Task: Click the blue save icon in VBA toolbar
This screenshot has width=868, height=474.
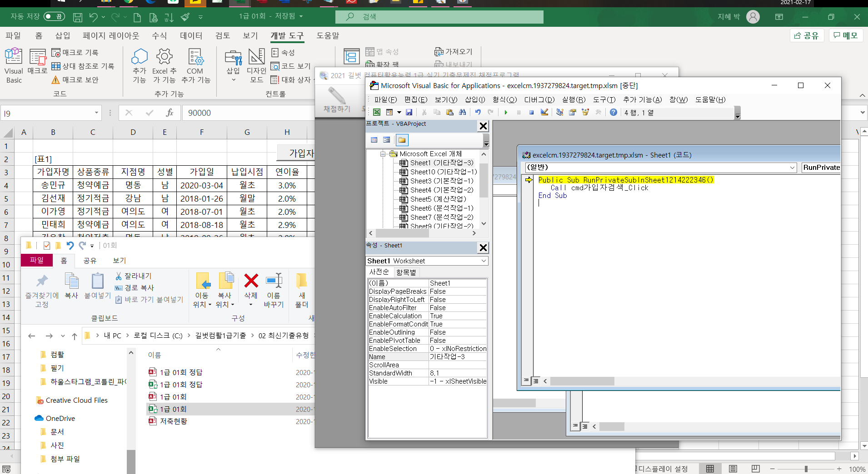Action: pyautogui.click(x=409, y=113)
